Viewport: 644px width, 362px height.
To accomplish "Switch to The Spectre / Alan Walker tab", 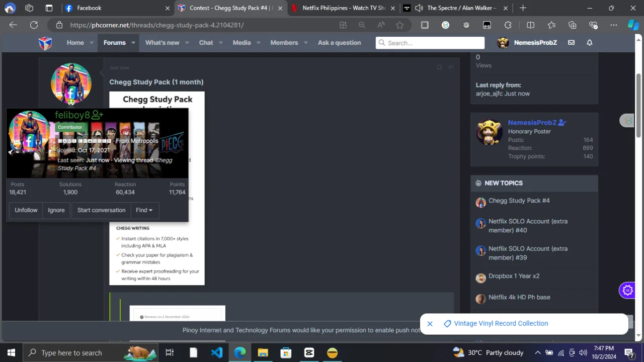I will (x=457, y=8).
